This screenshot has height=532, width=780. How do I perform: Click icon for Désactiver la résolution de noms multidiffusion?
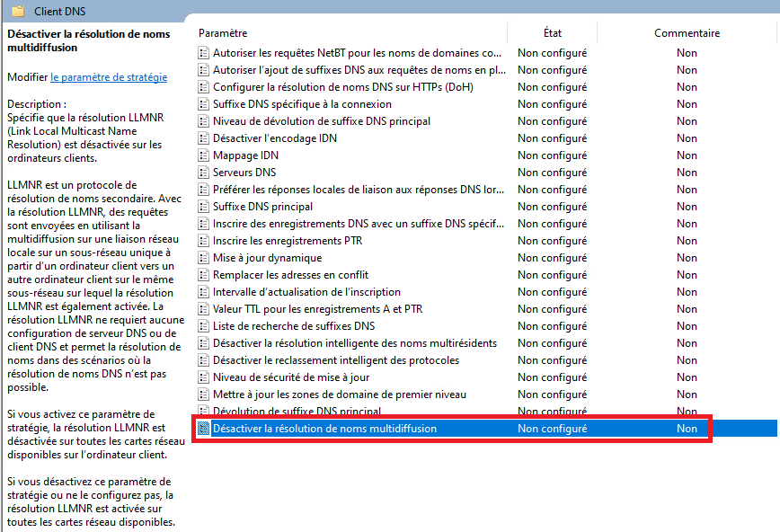coord(203,429)
